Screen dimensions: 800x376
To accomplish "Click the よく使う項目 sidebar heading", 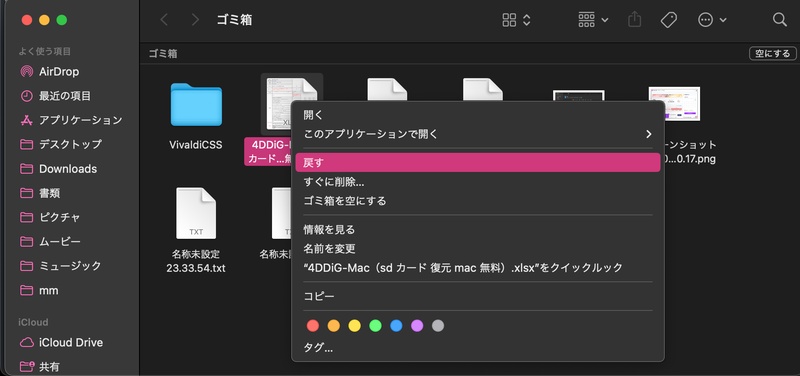I will coord(45,51).
